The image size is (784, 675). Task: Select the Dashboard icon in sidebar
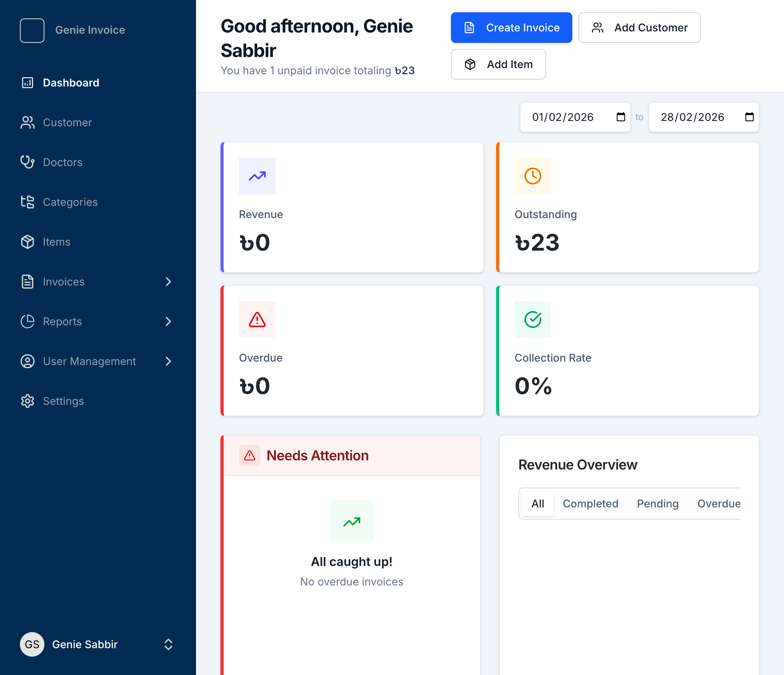(x=27, y=83)
